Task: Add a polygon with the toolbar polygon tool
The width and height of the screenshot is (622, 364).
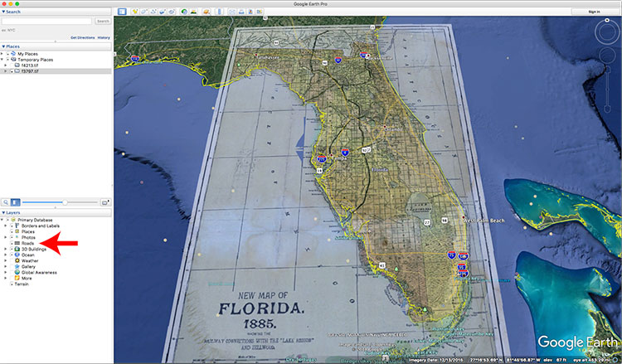Action: (x=144, y=12)
